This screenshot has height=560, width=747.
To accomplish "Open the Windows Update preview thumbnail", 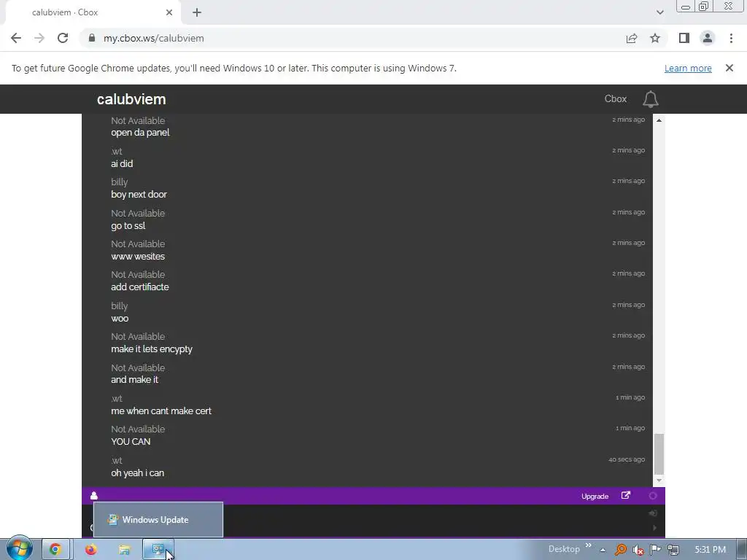I will (158, 519).
